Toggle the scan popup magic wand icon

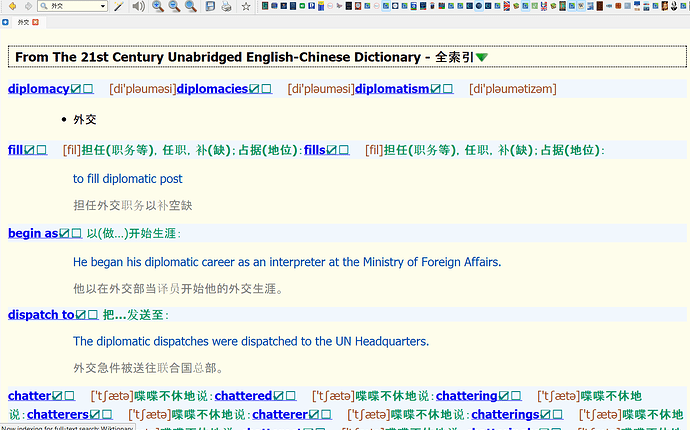(x=118, y=6)
